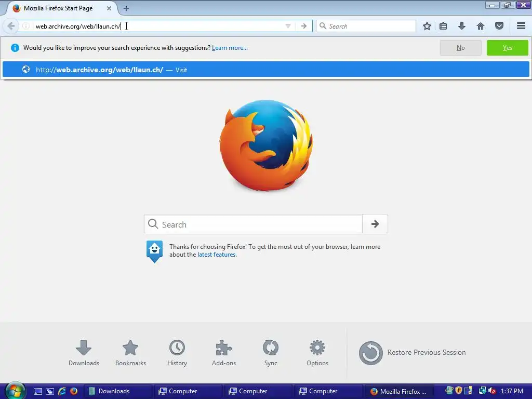Image resolution: width=532 pixels, height=399 pixels.
Task: Click the back arrow navigation button
Action: coord(10,26)
